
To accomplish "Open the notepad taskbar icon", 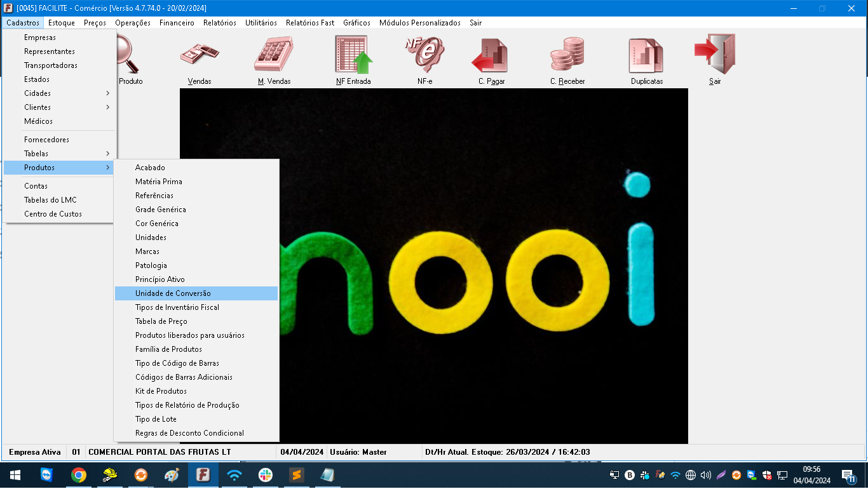I will coord(327,475).
